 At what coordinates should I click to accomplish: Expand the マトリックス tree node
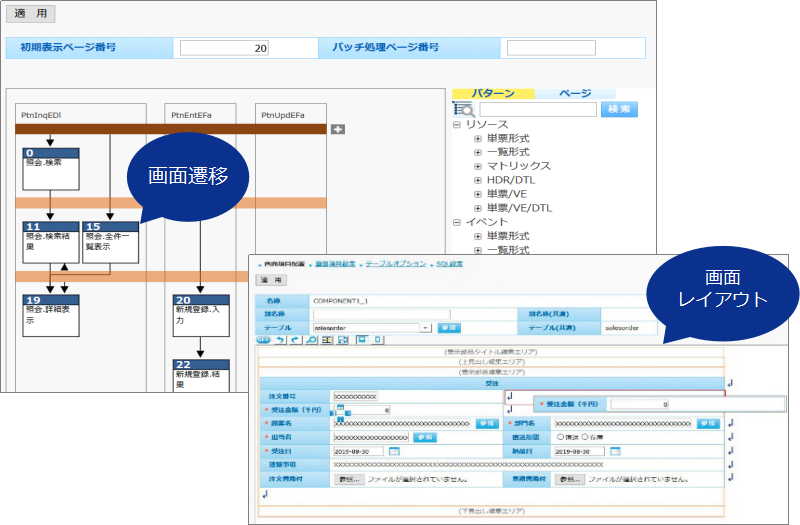coord(478,166)
